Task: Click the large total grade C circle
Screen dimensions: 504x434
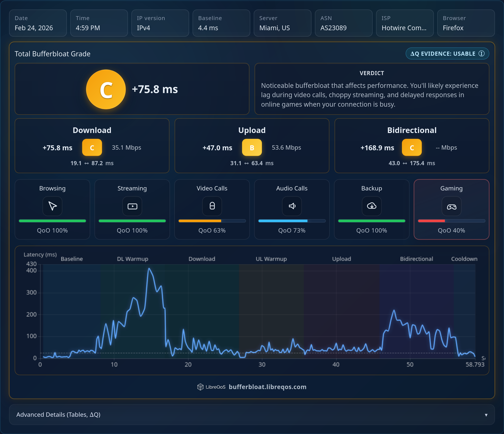Action: pos(106,89)
